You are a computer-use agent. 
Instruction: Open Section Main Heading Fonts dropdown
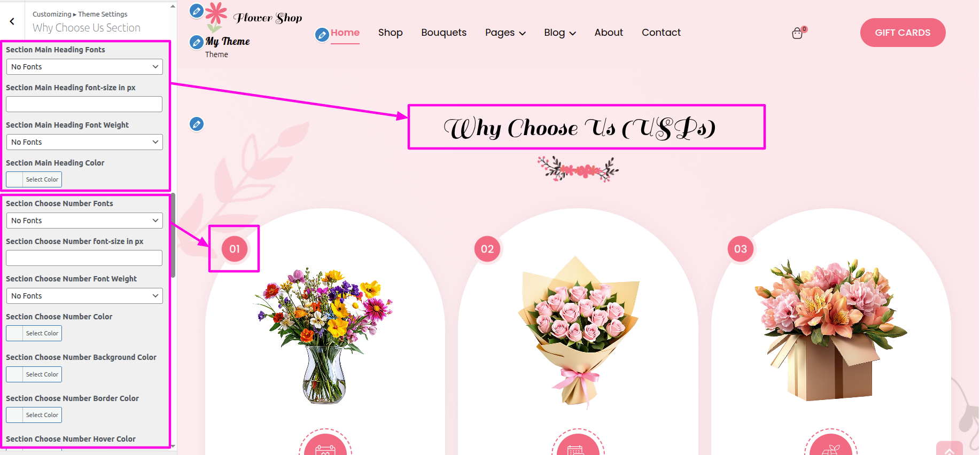tap(84, 67)
